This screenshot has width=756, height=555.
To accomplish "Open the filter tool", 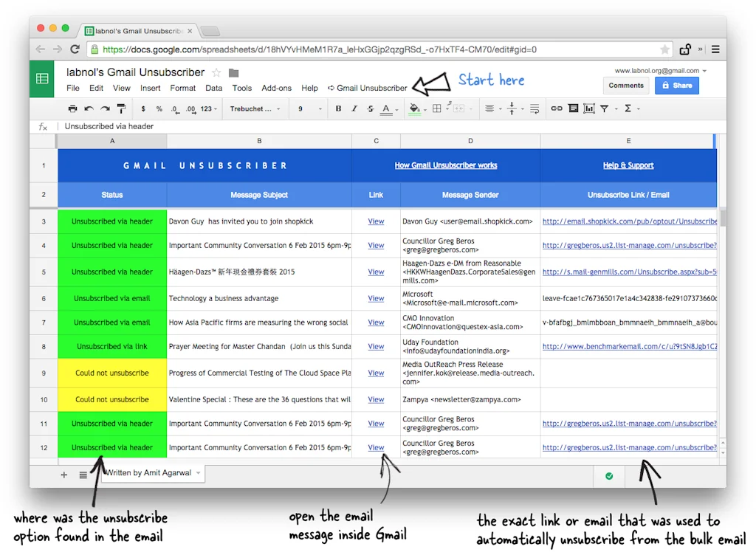I will 604,108.
